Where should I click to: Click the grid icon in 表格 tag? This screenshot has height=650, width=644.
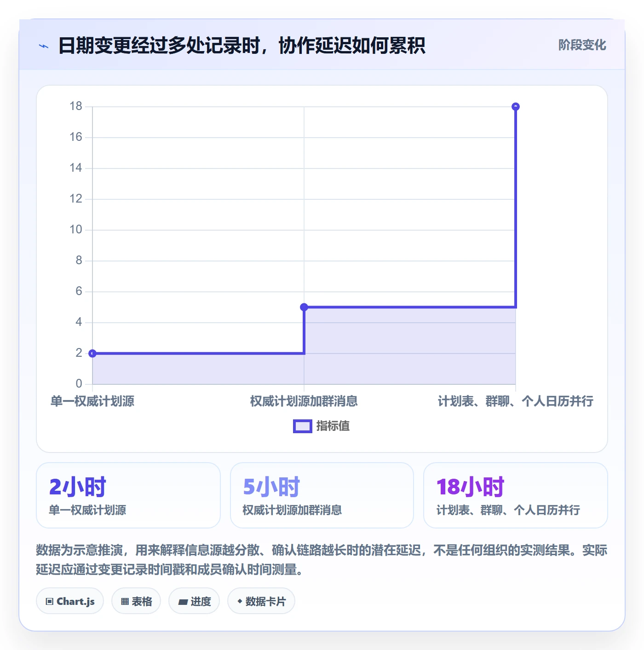tap(125, 602)
